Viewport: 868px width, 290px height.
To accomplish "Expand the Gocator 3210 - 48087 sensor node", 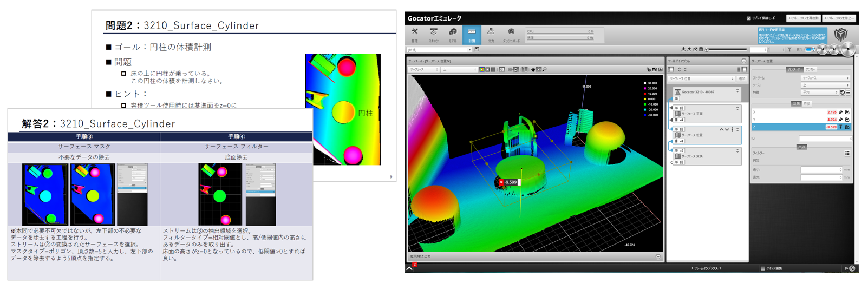I will coord(738,91).
